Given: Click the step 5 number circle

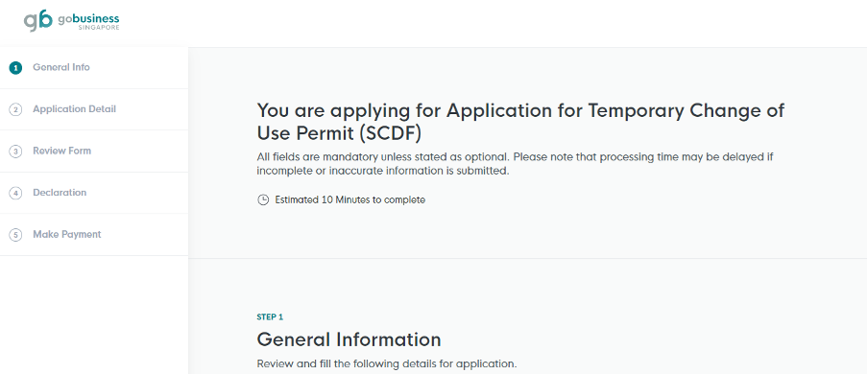Looking at the screenshot, I should coord(15,235).
